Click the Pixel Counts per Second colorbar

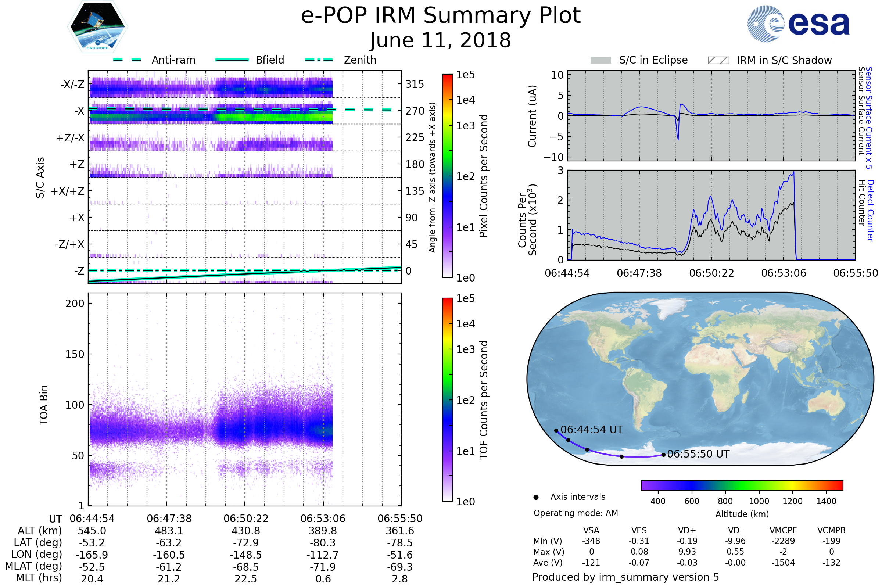point(447,176)
